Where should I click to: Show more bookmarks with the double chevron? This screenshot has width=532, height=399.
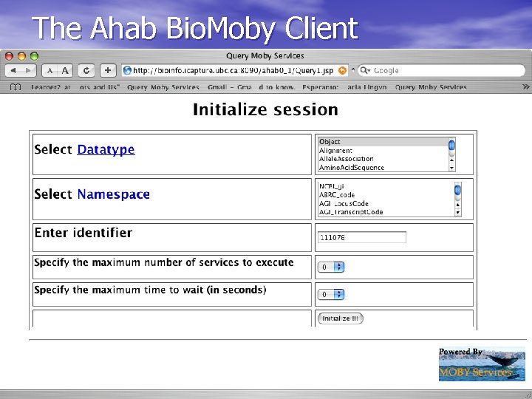coord(526,87)
